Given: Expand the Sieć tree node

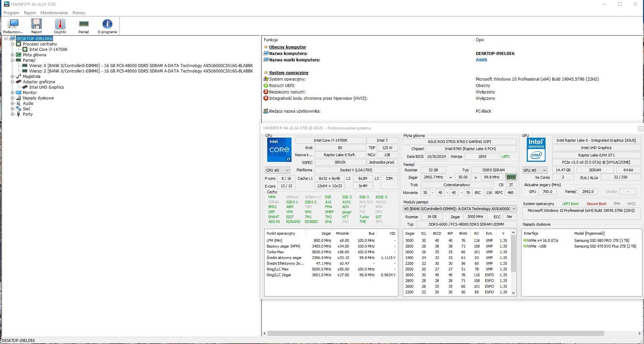Looking at the screenshot, I should (12, 109).
